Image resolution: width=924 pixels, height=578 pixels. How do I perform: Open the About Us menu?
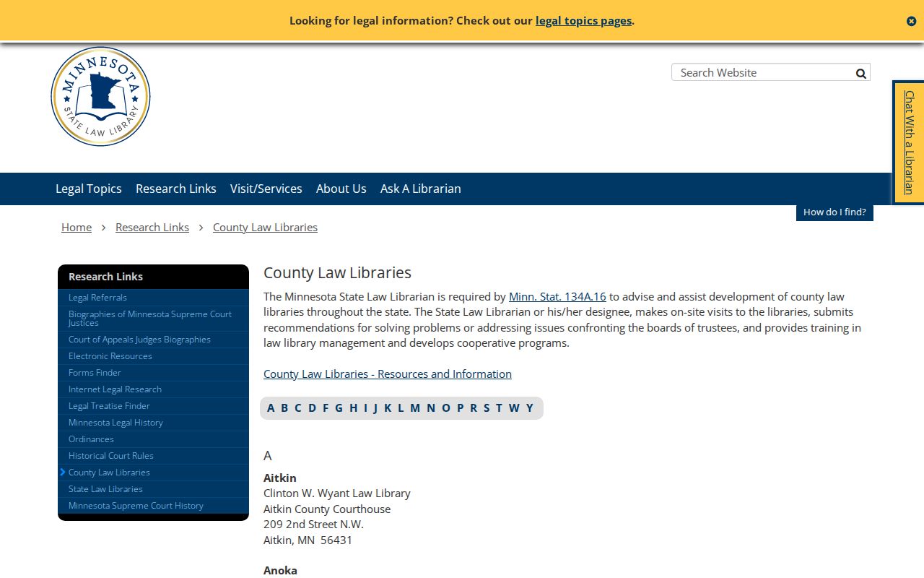341,189
